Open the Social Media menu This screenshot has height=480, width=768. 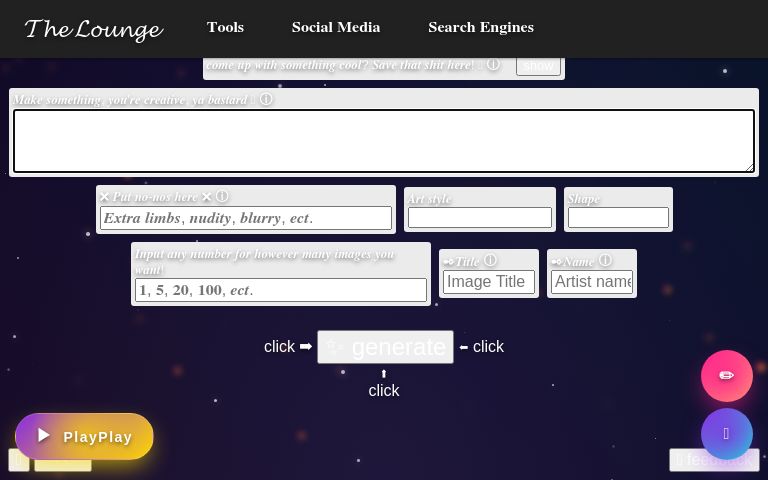(335, 27)
